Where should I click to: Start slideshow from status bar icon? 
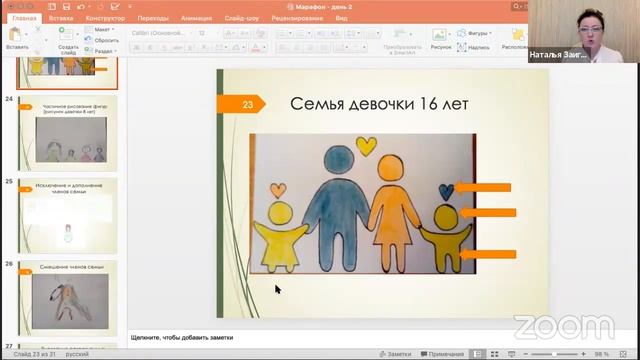511,354
